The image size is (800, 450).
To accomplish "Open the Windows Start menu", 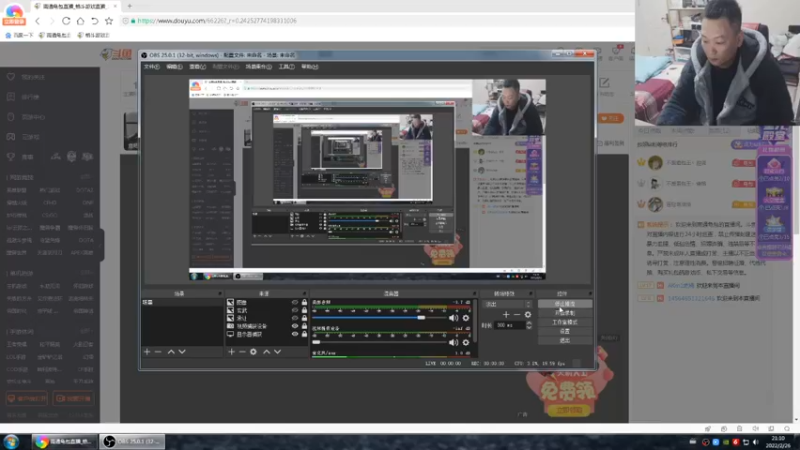I will pyautogui.click(x=11, y=441).
